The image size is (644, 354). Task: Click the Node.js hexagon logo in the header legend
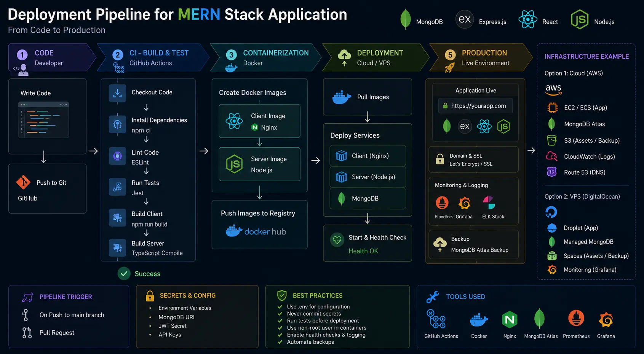[x=580, y=19]
